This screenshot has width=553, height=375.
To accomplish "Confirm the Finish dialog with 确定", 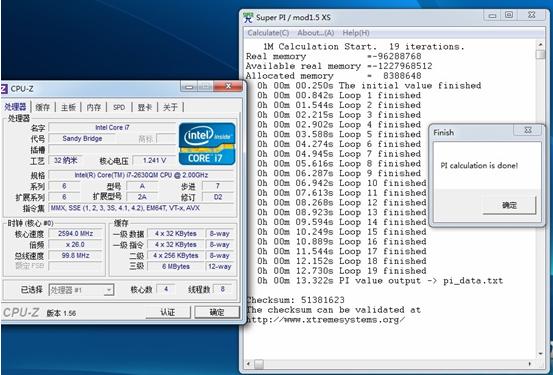I will tap(509, 205).
